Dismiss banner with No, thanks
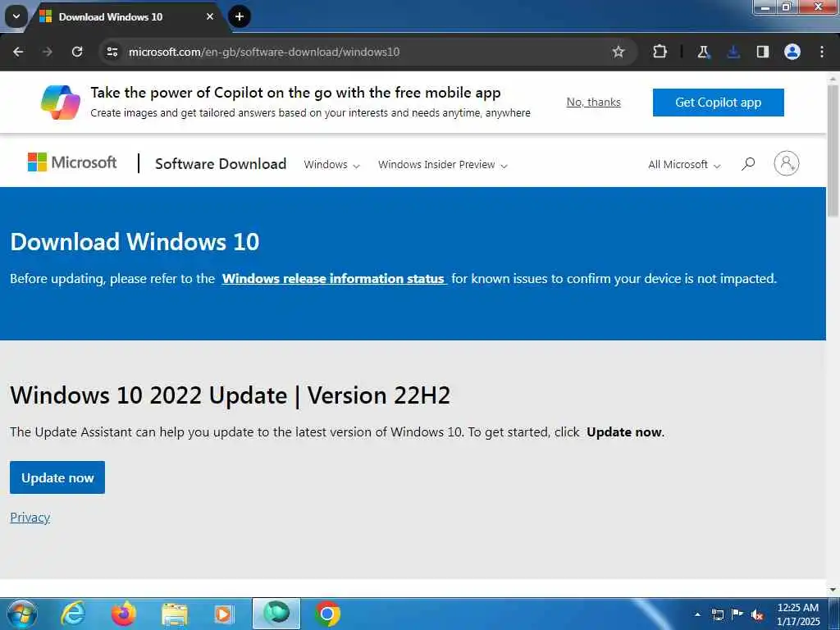 [594, 103]
